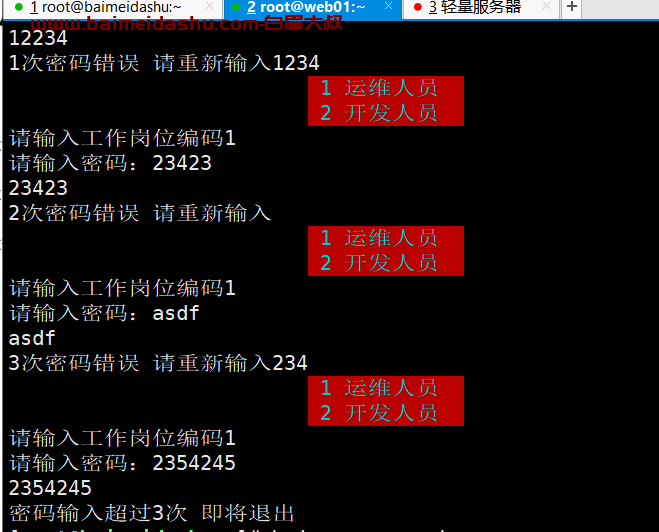This screenshot has height=532, width=659.
Task: Click the green status dot on root@baimeidashu tab
Action: click(18, 7)
